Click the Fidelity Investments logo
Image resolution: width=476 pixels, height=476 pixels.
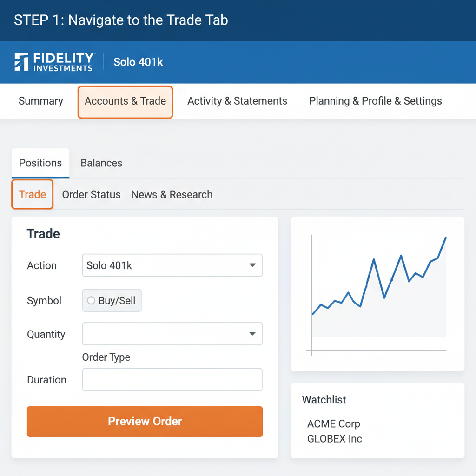[53, 62]
